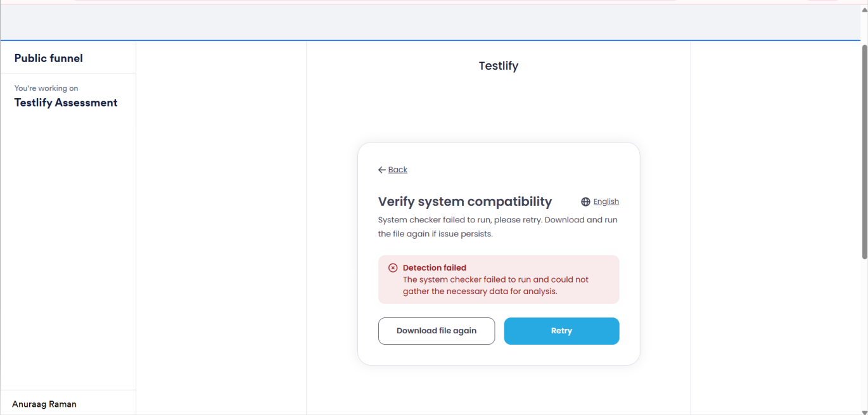868x415 pixels.
Task: Click the Testlify page title
Action: click(x=499, y=66)
